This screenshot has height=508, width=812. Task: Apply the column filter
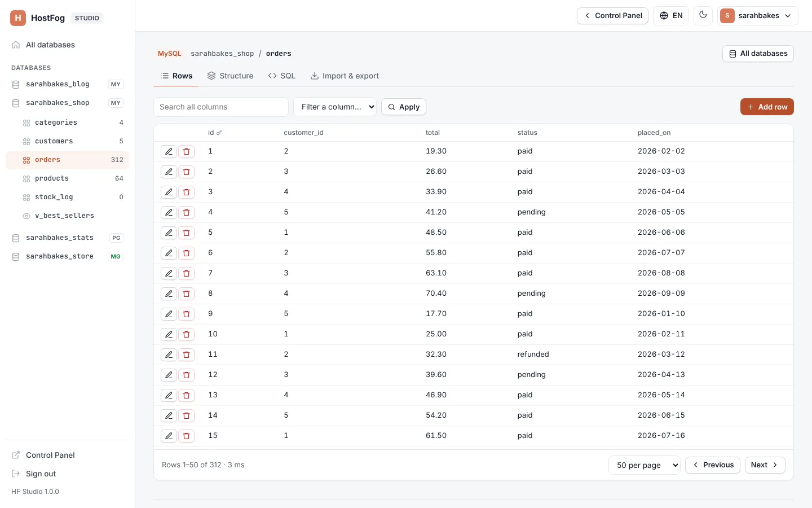[404, 107]
